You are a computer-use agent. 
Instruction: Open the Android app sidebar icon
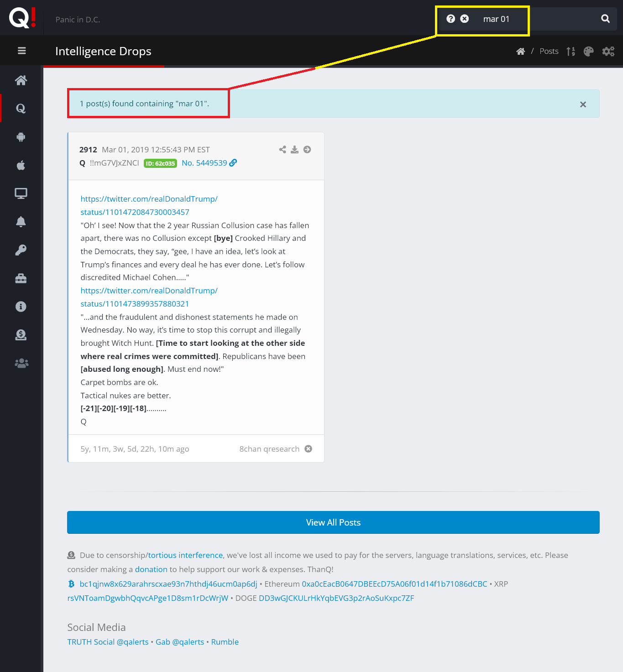[21, 137]
